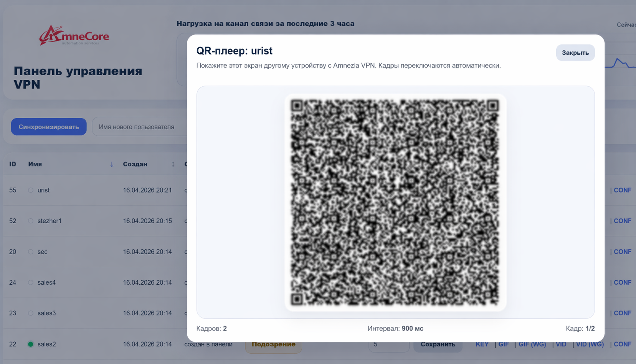Click the green status dot next to sales2
The image size is (636, 364).
click(x=31, y=344)
